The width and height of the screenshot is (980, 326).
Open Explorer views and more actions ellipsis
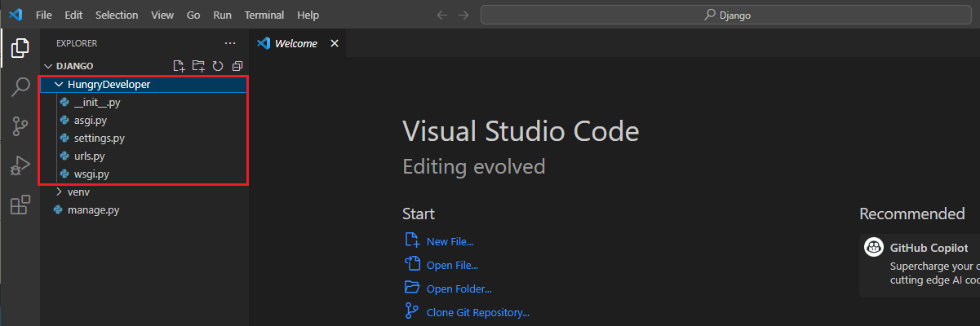(x=230, y=43)
